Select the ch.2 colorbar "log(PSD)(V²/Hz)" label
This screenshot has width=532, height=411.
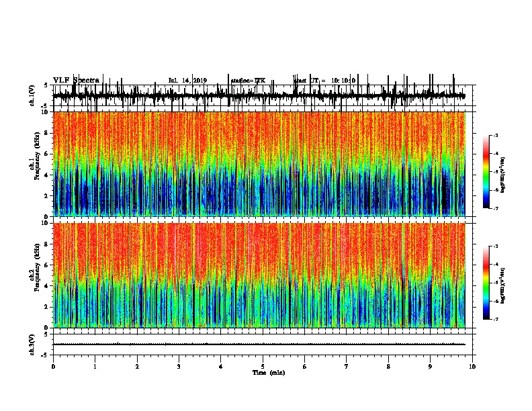(x=503, y=285)
